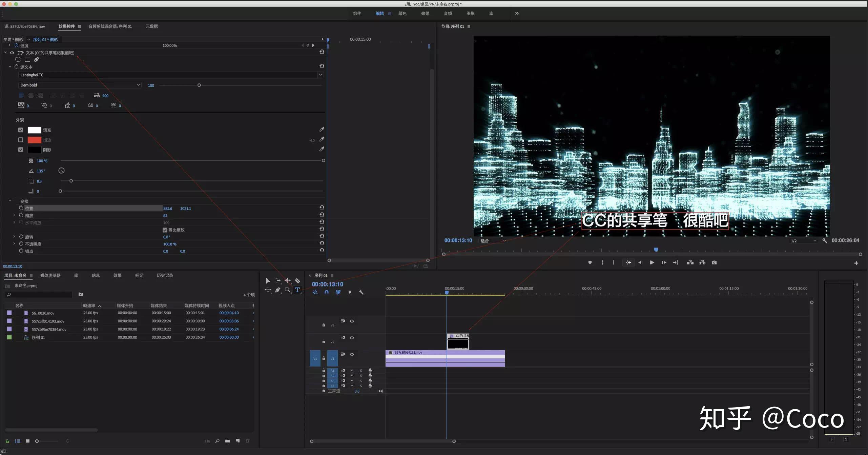The image size is (868, 455).
Task: Select 56_0020.mov in the project bin
Action: (x=43, y=313)
